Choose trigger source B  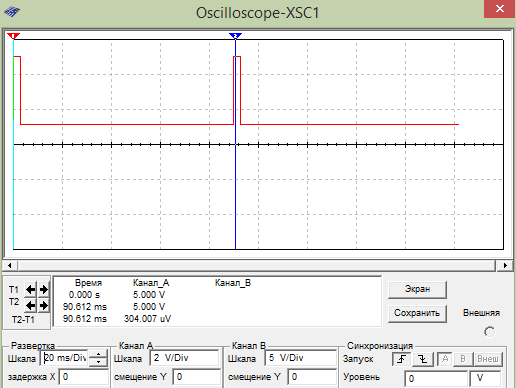click(x=463, y=359)
